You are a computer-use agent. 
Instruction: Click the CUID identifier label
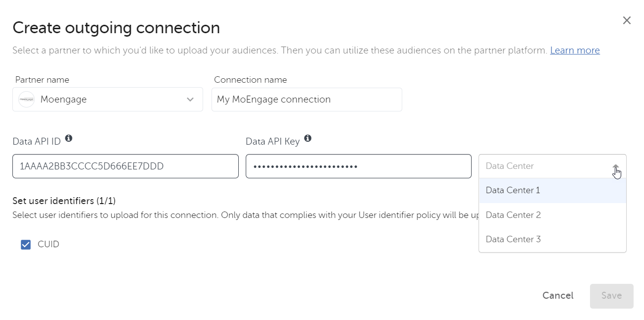(49, 244)
